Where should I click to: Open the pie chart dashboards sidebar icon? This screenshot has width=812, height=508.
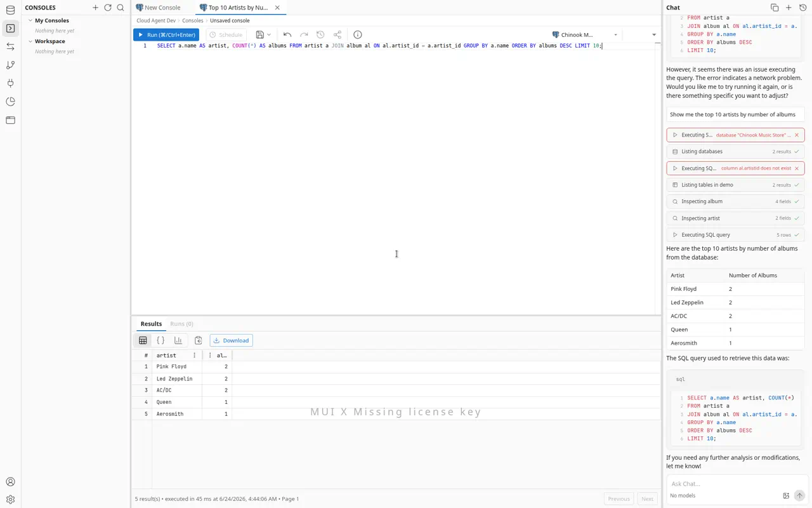[x=10, y=102]
